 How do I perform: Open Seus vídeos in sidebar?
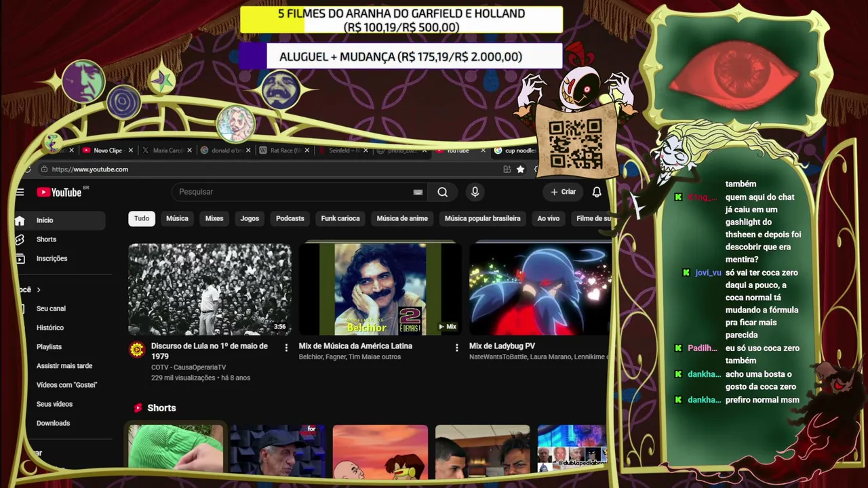pos(54,404)
